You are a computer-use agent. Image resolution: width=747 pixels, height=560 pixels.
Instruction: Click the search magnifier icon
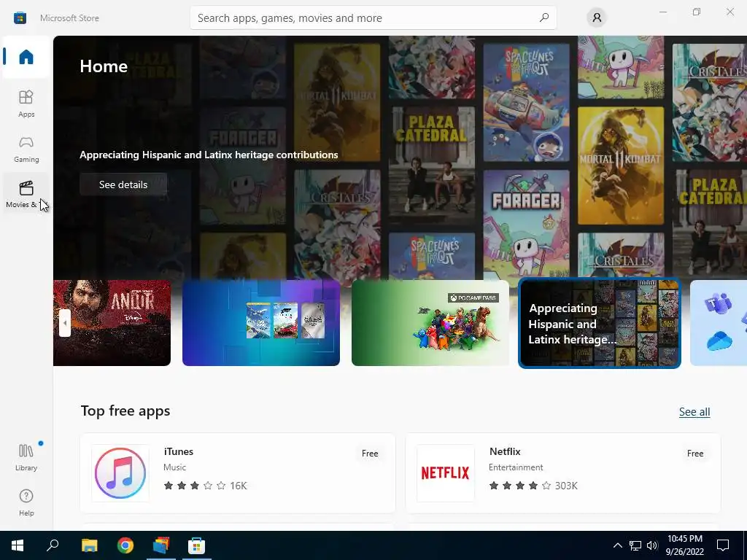(x=544, y=17)
